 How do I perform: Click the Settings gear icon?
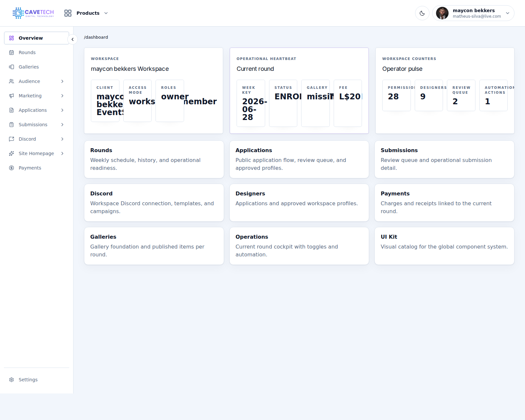(x=11, y=380)
